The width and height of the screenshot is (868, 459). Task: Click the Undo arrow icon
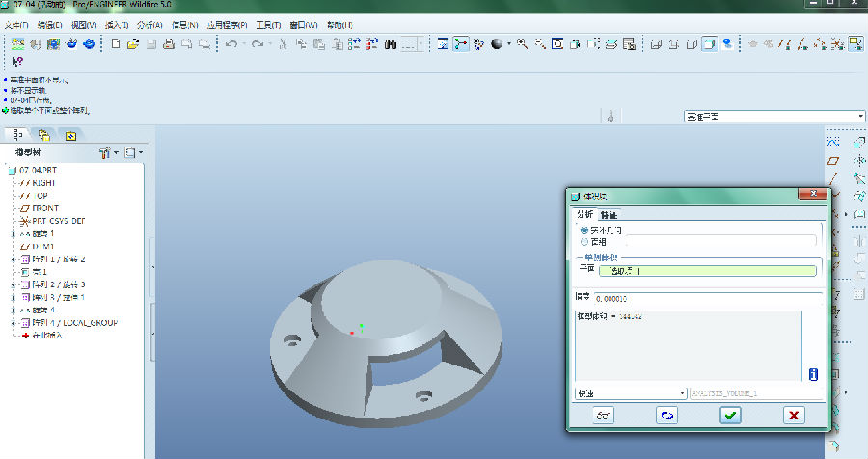(232, 44)
